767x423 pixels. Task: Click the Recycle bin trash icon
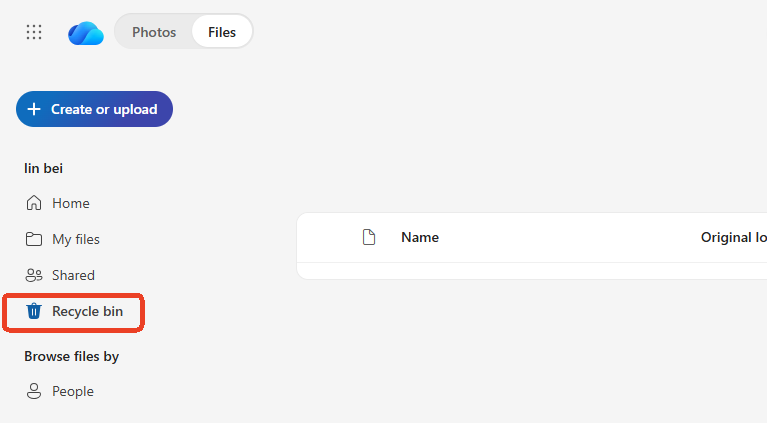coord(34,311)
